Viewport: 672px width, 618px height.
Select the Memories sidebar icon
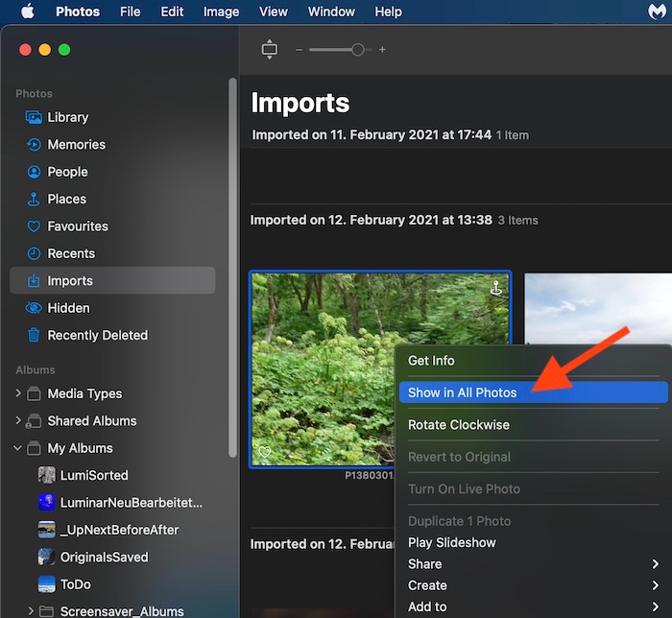pyautogui.click(x=34, y=145)
